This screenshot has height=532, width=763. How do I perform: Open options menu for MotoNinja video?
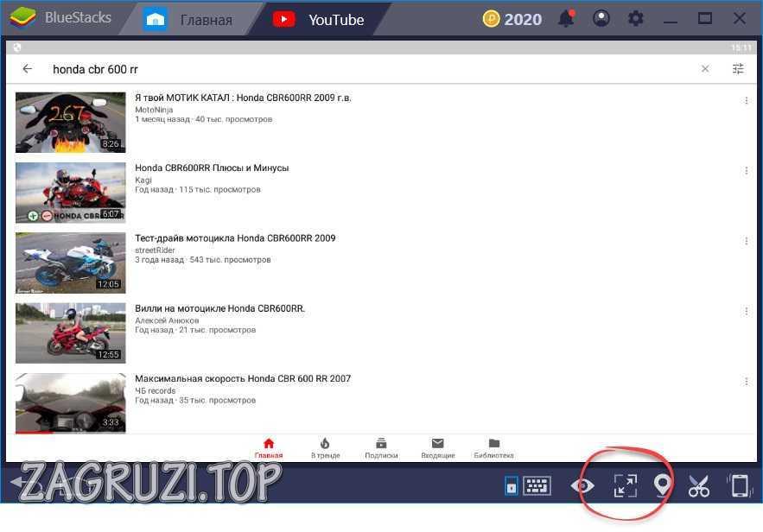[747, 101]
